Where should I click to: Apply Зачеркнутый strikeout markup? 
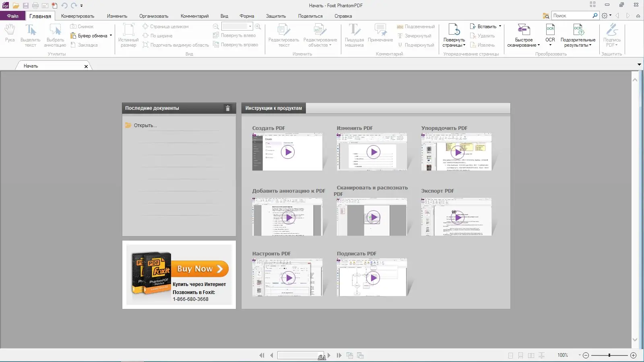tap(414, 36)
